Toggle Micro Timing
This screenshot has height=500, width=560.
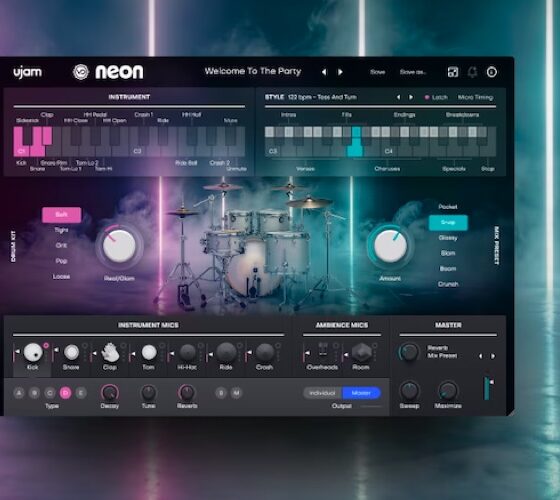475,98
